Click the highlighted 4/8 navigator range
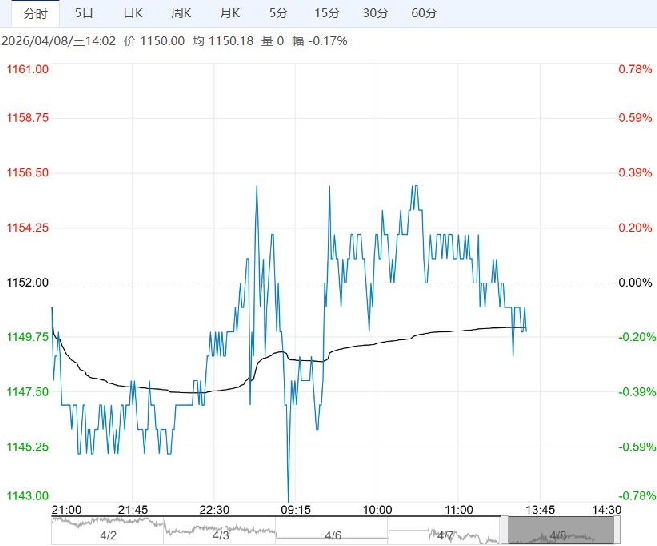This screenshot has height=546, width=657. coord(556,532)
